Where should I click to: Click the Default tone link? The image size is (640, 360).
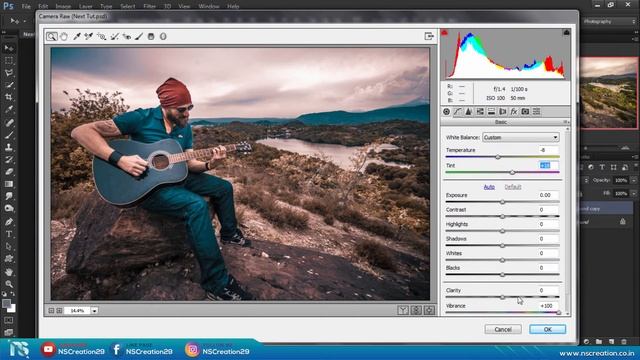[x=513, y=187]
